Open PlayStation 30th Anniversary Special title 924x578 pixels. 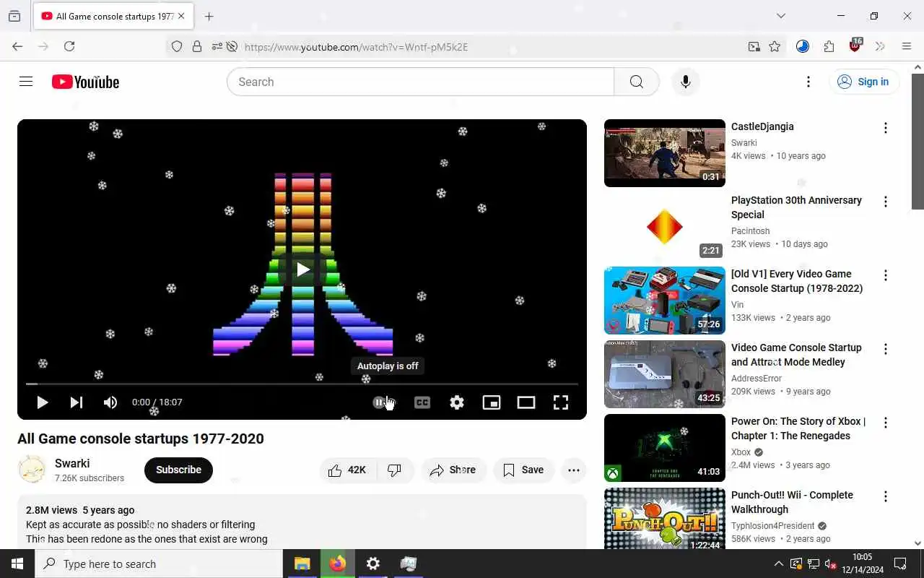tap(796, 207)
